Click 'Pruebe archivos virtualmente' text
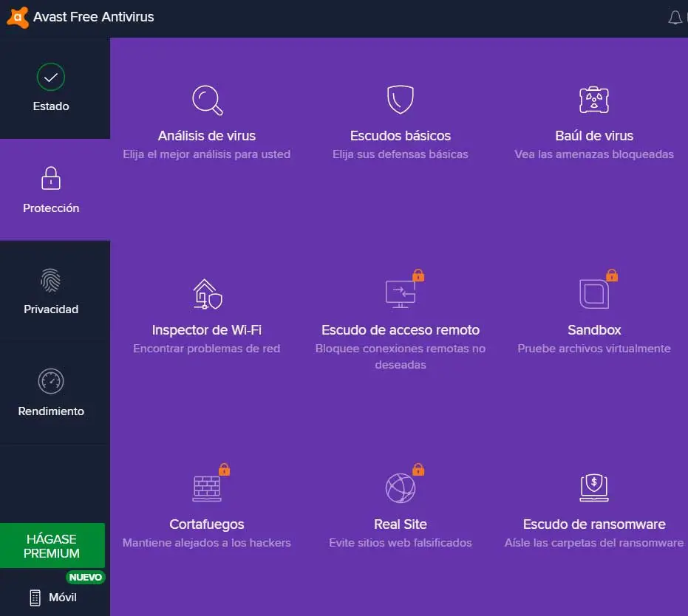The width and height of the screenshot is (688, 616). (x=594, y=349)
